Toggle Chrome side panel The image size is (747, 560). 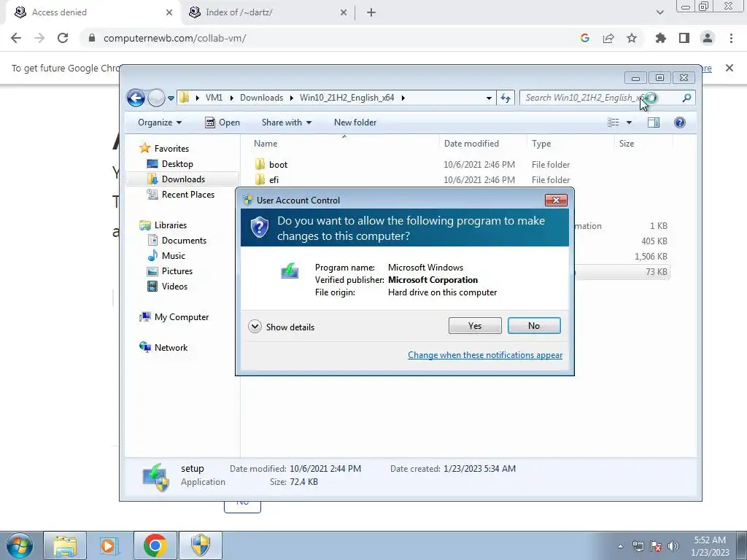(x=684, y=38)
